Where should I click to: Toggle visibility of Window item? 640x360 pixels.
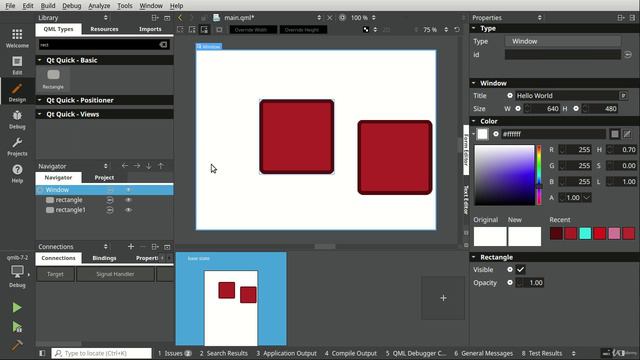coord(129,190)
